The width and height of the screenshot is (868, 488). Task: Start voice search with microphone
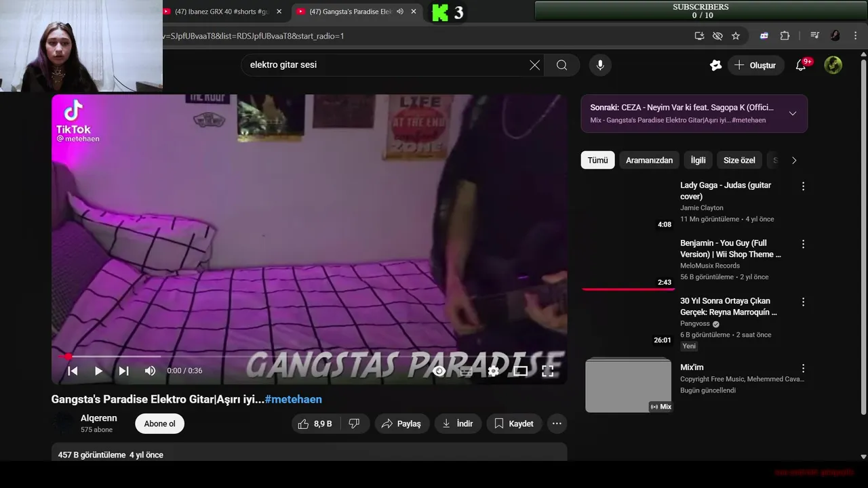[x=600, y=65]
